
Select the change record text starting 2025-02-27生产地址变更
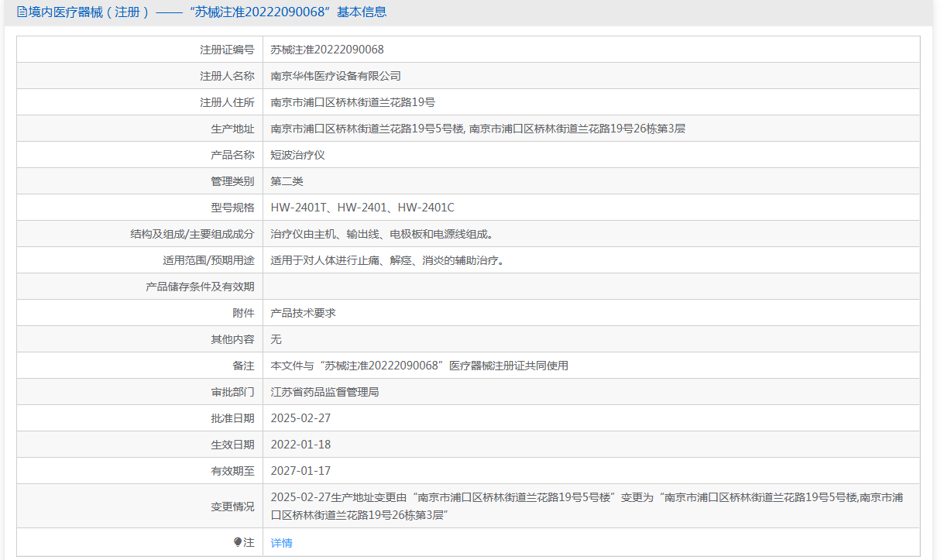pos(587,506)
